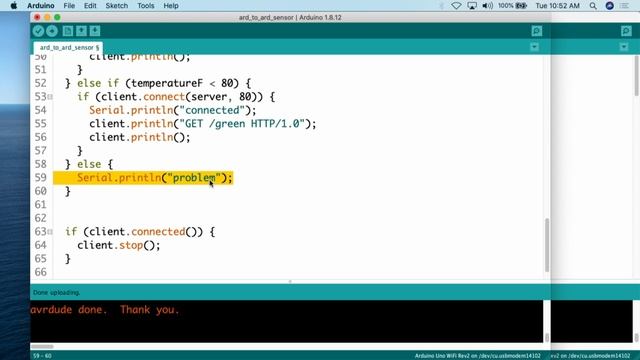Click line number 61 empty line

pyautogui.click(x=40, y=204)
